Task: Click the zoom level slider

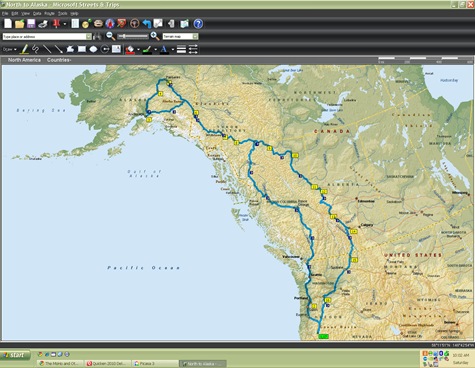Action: [x=133, y=36]
